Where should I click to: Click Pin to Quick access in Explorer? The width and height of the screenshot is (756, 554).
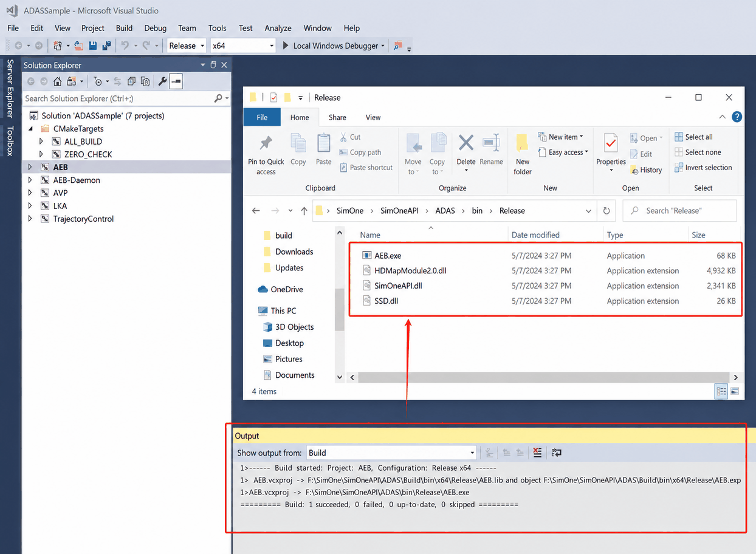[266, 155]
